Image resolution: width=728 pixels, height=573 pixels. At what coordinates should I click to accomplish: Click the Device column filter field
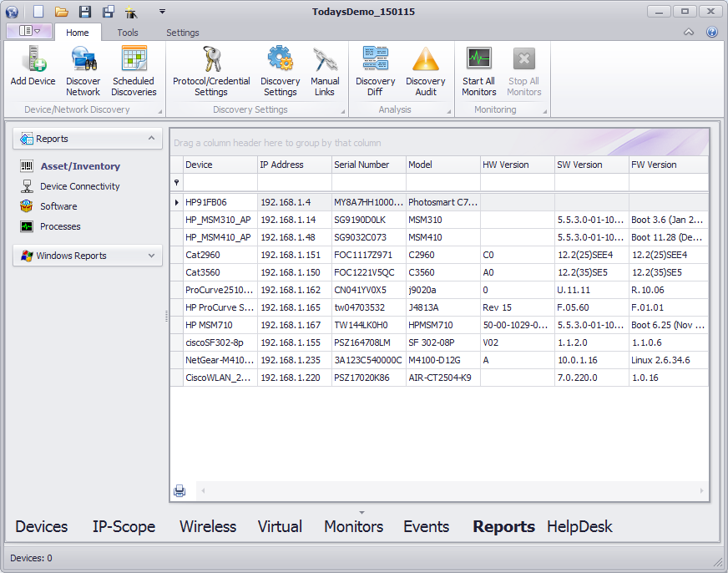pos(220,182)
